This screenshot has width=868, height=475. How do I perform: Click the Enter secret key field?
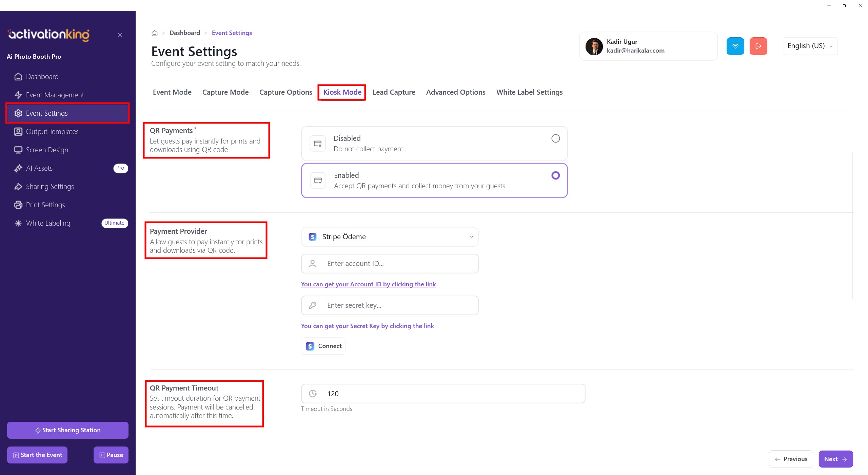tap(390, 305)
